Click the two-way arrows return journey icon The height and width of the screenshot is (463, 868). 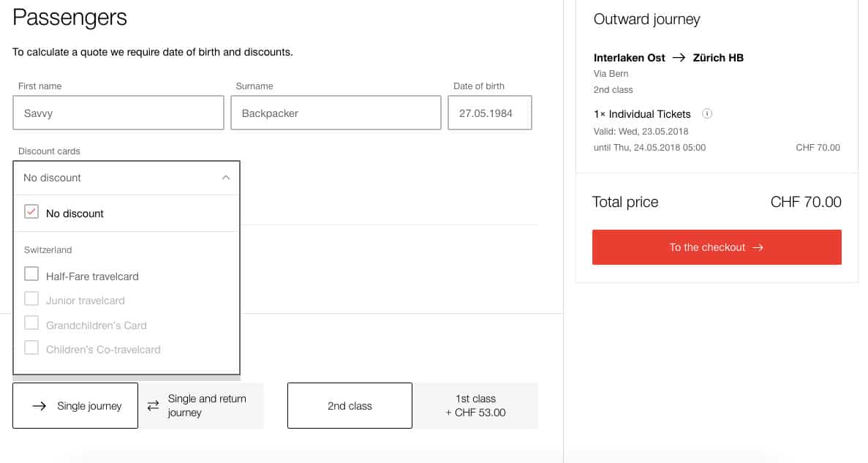click(x=153, y=406)
